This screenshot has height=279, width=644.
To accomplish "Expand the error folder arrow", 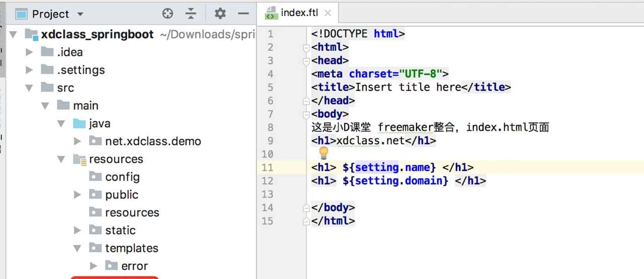I will [x=94, y=266].
